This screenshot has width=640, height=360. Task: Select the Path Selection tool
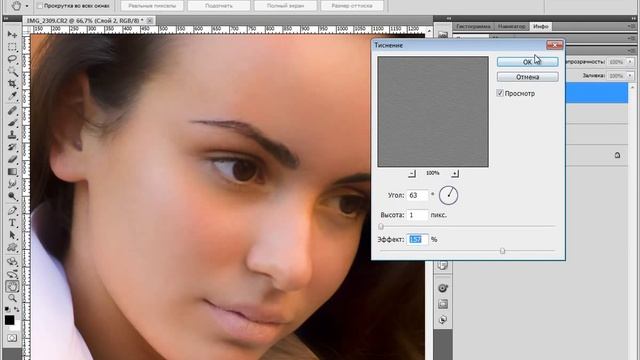click(x=12, y=235)
